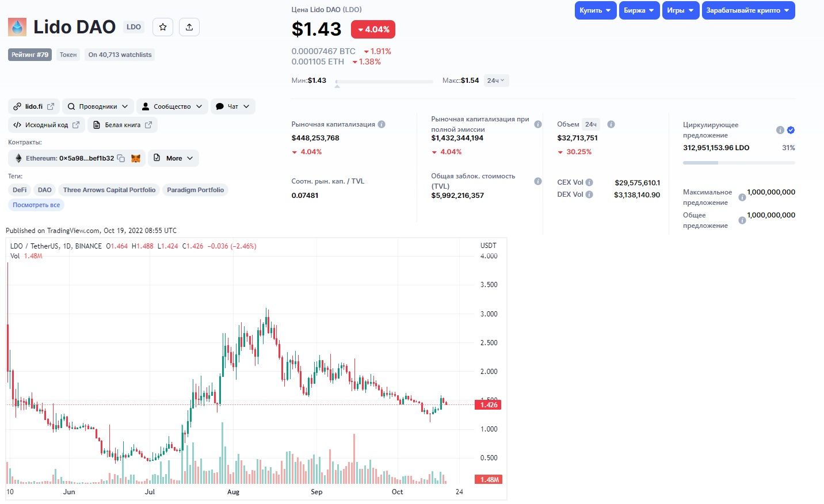Open the Купить dropdown

pyautogui.click(x=596, y=10)
